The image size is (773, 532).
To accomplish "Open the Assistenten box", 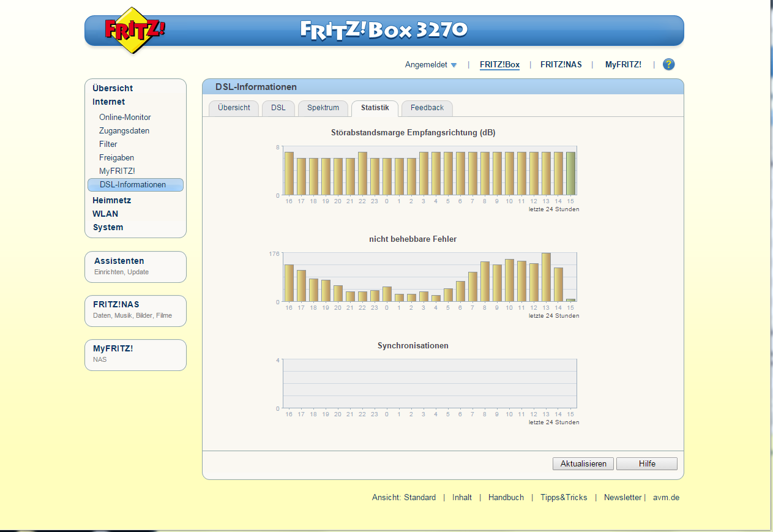I will [x=135, y=266].
